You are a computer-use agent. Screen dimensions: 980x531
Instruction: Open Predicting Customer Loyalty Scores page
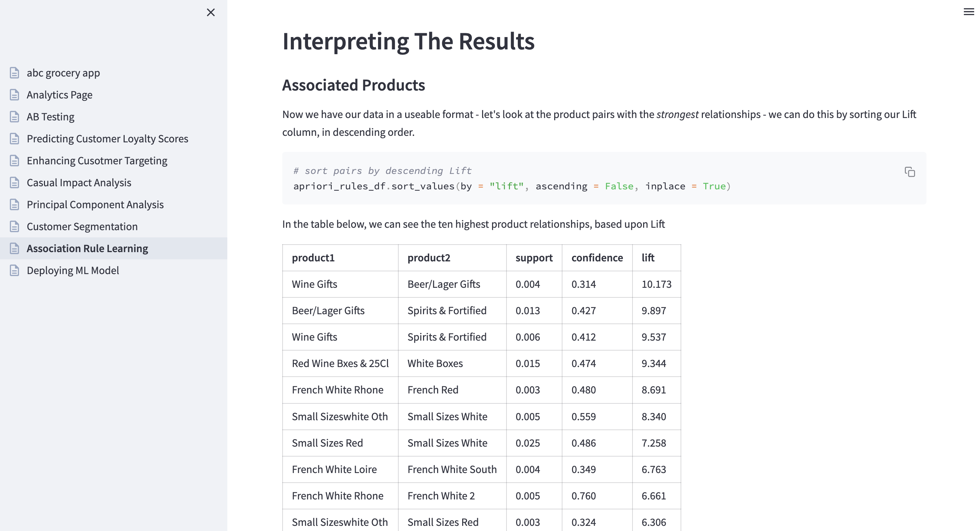(107, 139)
